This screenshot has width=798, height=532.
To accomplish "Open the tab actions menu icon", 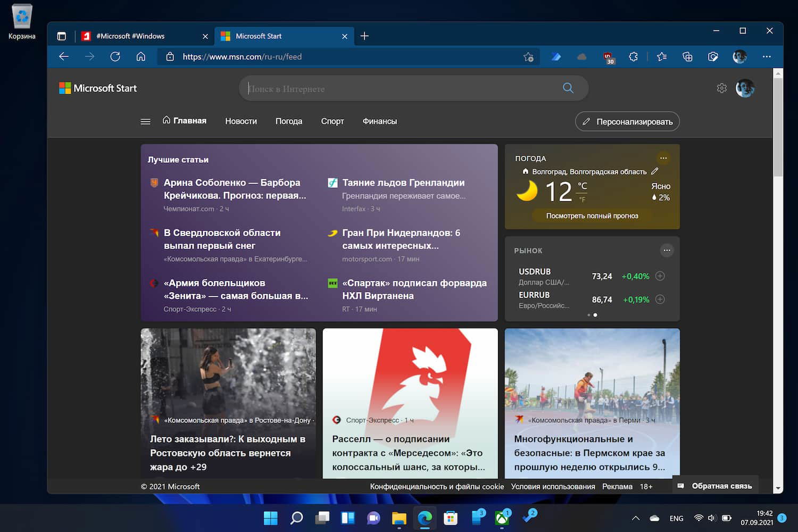I will click(x=62, y=36).
